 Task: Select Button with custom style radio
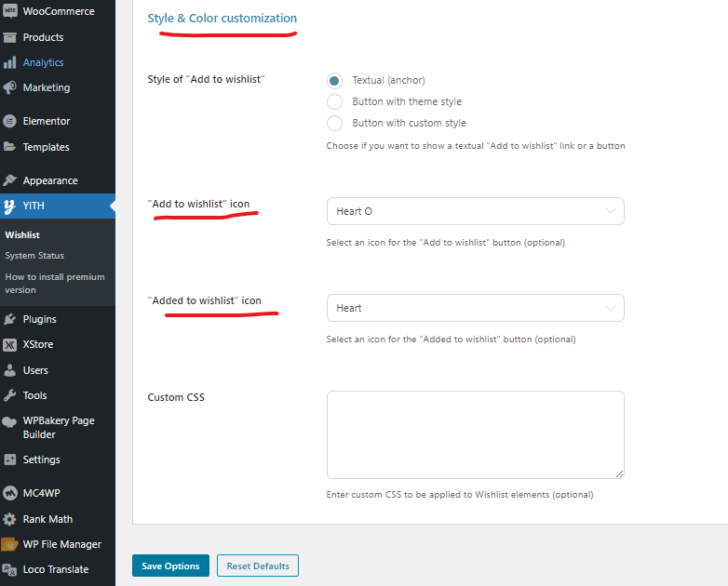click(x=334, y=123)
